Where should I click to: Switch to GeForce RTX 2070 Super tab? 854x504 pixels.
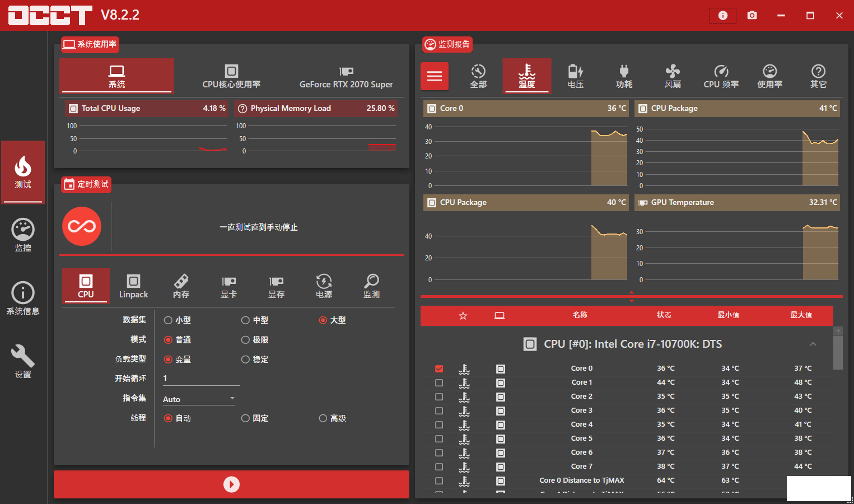tap(346, 76)
